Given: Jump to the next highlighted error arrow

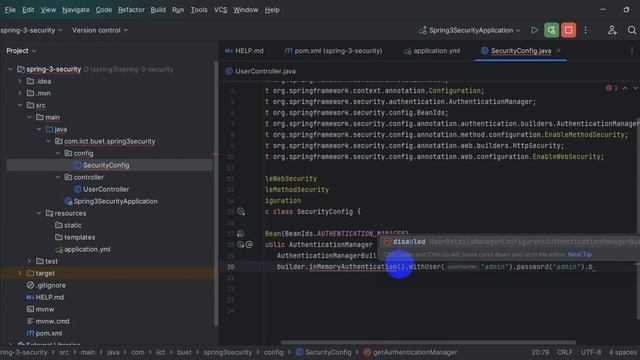Looking at the screenshot, I should [x=635, y=88].
